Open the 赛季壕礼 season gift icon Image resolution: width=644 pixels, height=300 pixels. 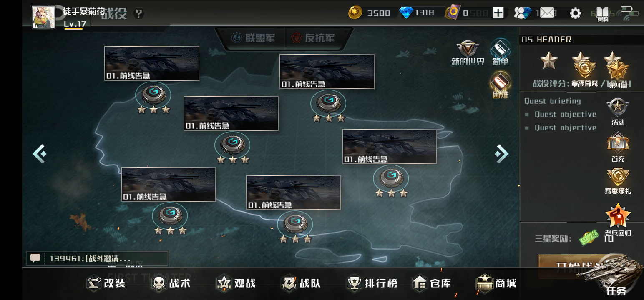pyautogui.click(x=618, y=181)
